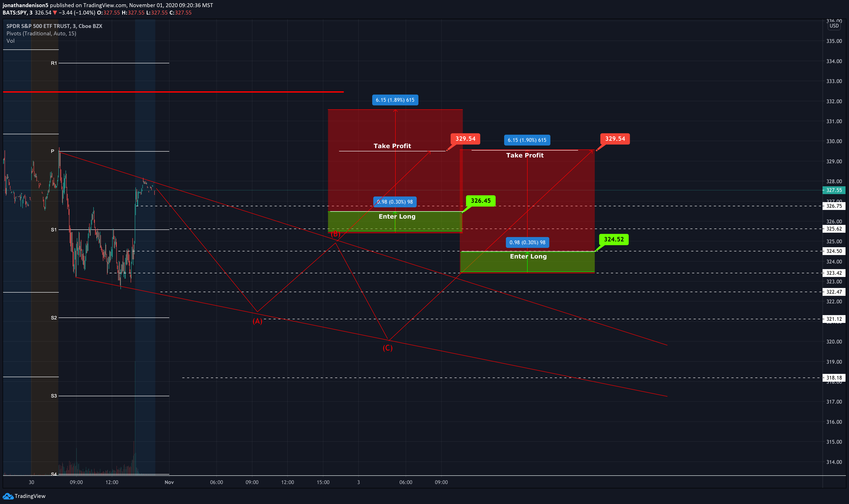This screenshot has height=504, width=849.
Task: Click the 321.12 price axis label
Action: [834, 319]
